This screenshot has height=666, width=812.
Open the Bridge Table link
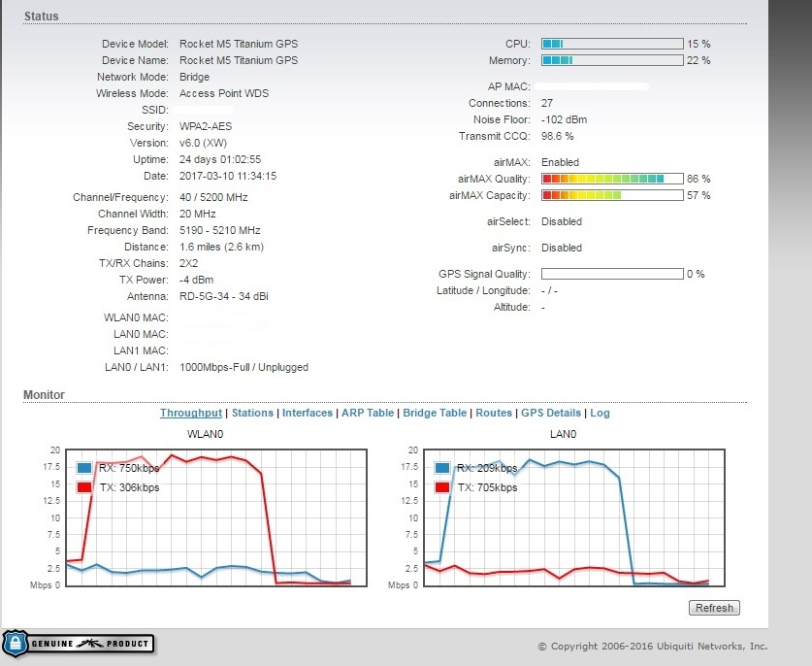pos(435,413)
